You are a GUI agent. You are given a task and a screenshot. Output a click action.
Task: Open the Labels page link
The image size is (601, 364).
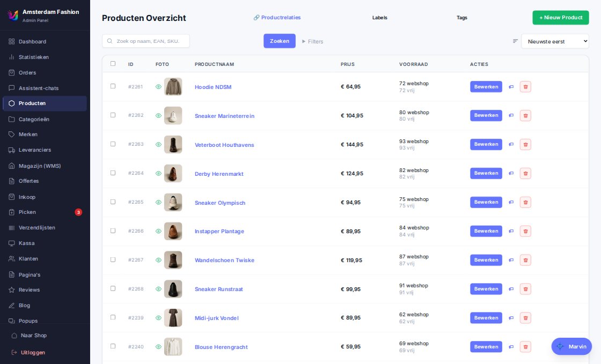(380, 18)
